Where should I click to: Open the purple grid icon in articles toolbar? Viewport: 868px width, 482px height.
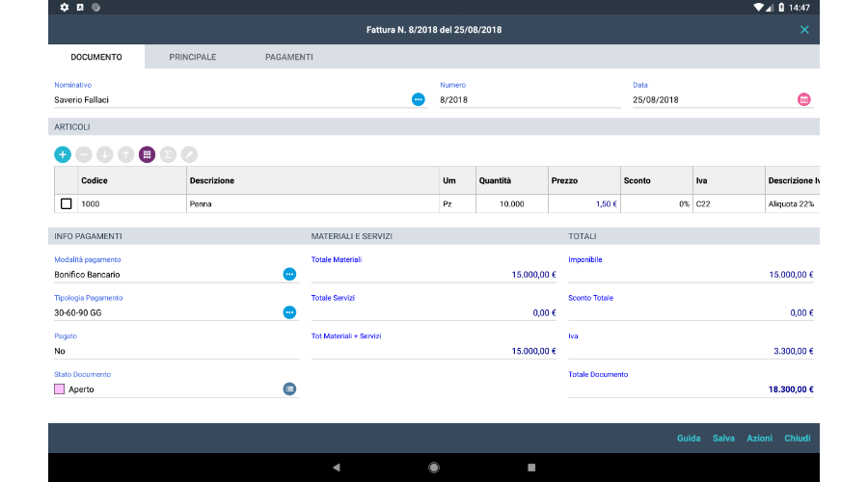pyautogui.click(x=148, y=154)
